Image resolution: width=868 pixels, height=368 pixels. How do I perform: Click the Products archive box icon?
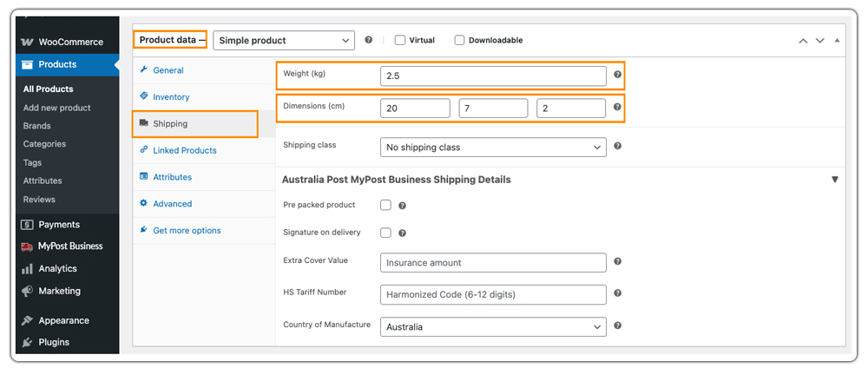pos(27,65)
